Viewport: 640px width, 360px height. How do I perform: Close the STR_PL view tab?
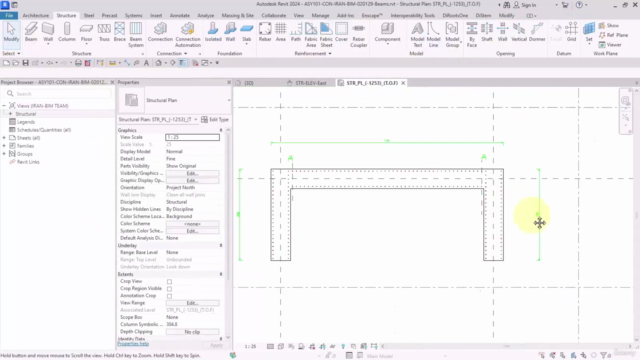(x=403, y=83)
